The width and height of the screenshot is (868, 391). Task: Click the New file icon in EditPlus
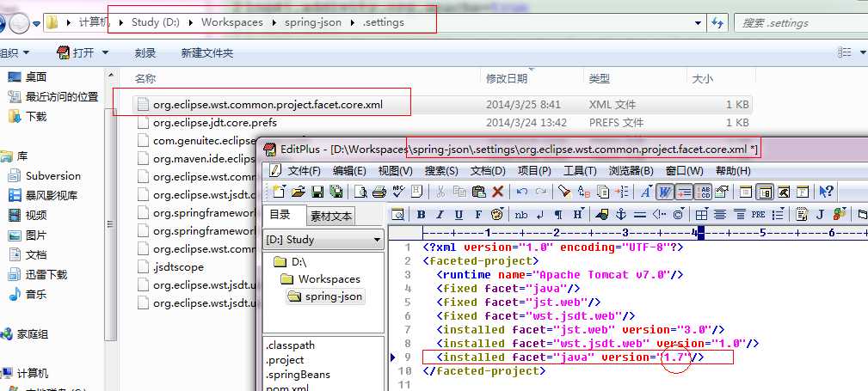click(x=279, y=192)
